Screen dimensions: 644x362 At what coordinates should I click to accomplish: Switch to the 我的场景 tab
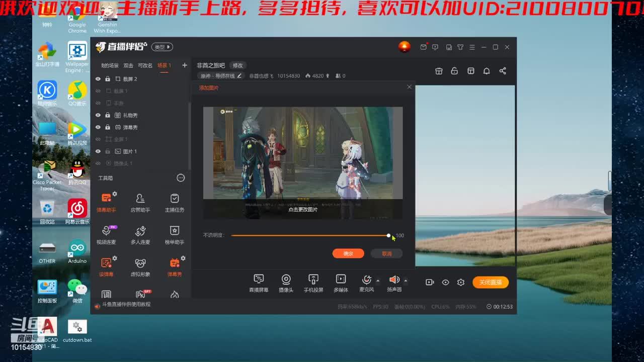click(110, 65)
